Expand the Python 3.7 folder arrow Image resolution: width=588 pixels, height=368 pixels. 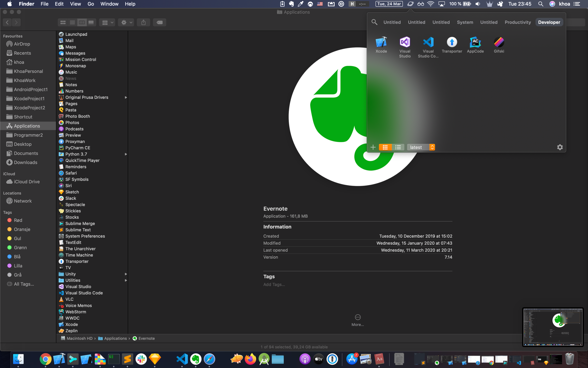(126, 154)
